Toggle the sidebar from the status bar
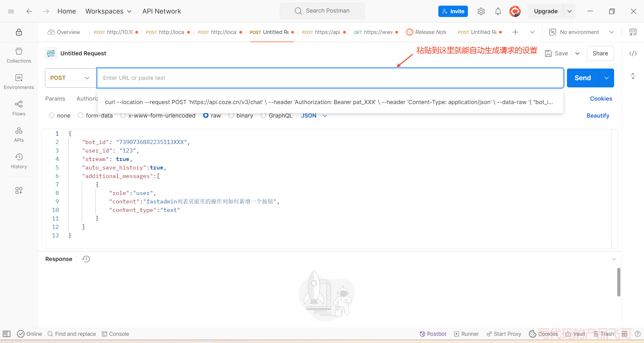The image size is (644, 343). click(x=7, y=334)
